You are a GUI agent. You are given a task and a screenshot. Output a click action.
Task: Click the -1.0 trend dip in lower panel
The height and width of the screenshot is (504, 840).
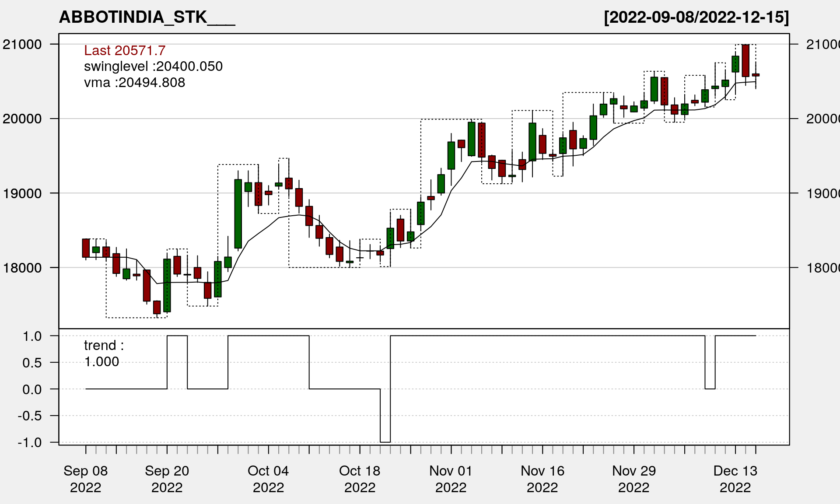[x=385, y=441]
